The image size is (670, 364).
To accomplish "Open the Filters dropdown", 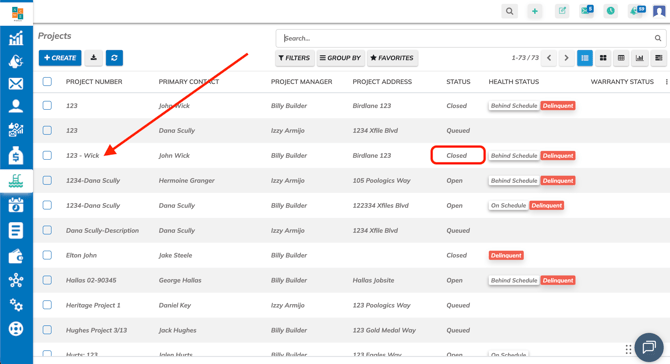I will (x=294, y=58).
